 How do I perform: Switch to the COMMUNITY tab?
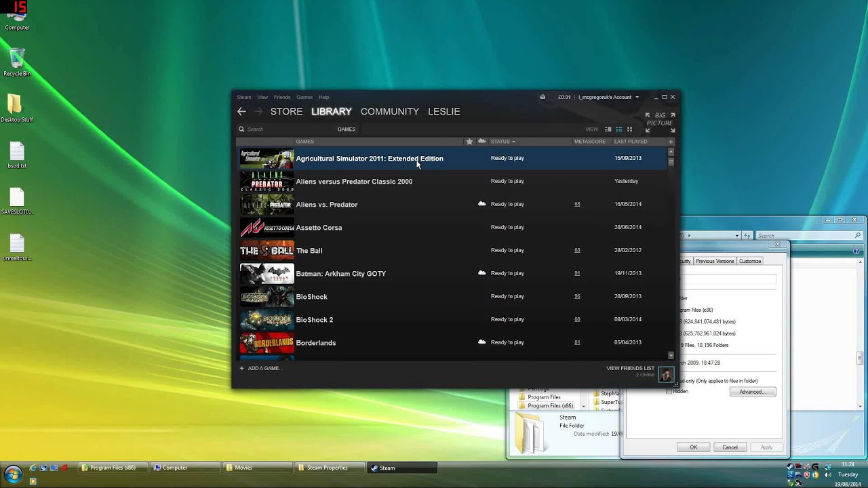click(x=390, y=111)
